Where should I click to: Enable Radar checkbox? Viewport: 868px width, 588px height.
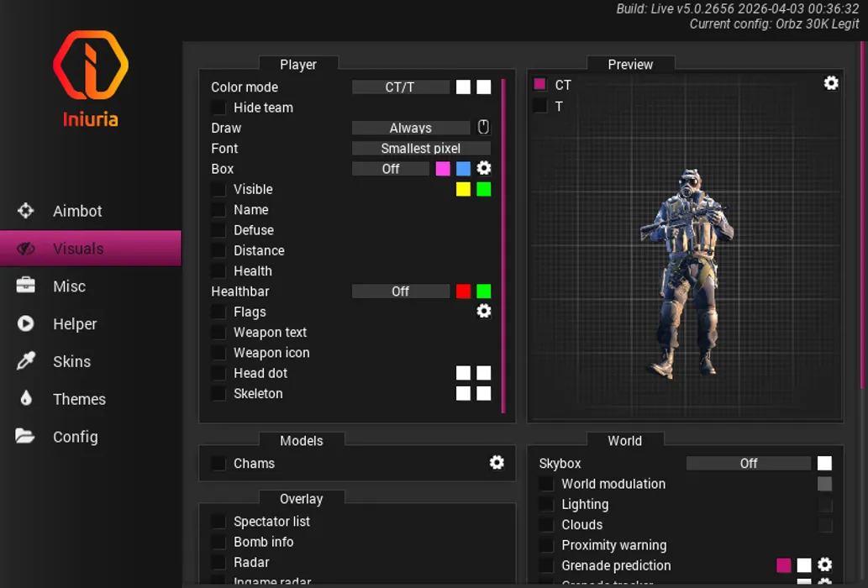[x=218, y=563]
